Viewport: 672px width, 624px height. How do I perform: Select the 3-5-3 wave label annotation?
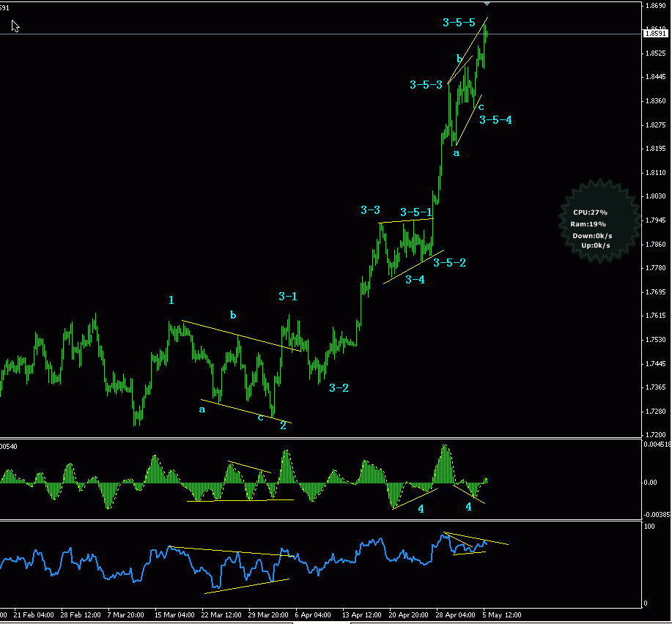425,85
